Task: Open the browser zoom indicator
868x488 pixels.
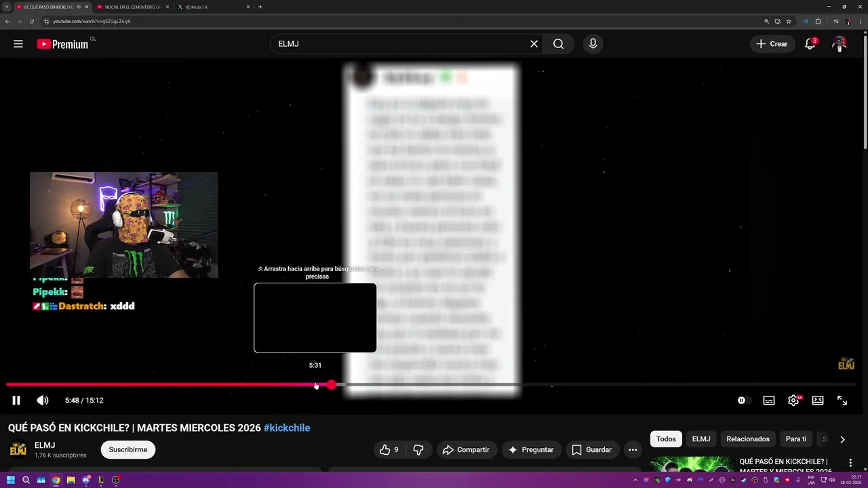Action: [767, 21]
